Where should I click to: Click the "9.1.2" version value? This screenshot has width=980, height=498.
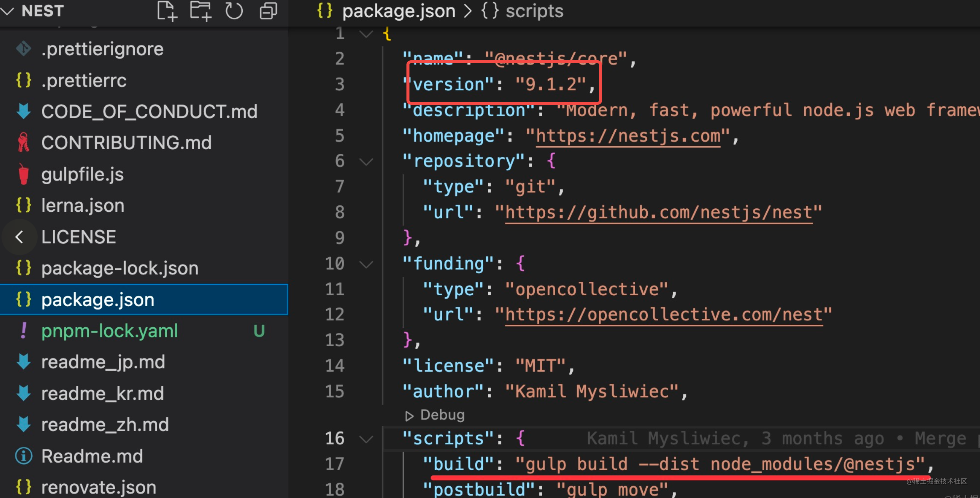[x=550, y=84]
